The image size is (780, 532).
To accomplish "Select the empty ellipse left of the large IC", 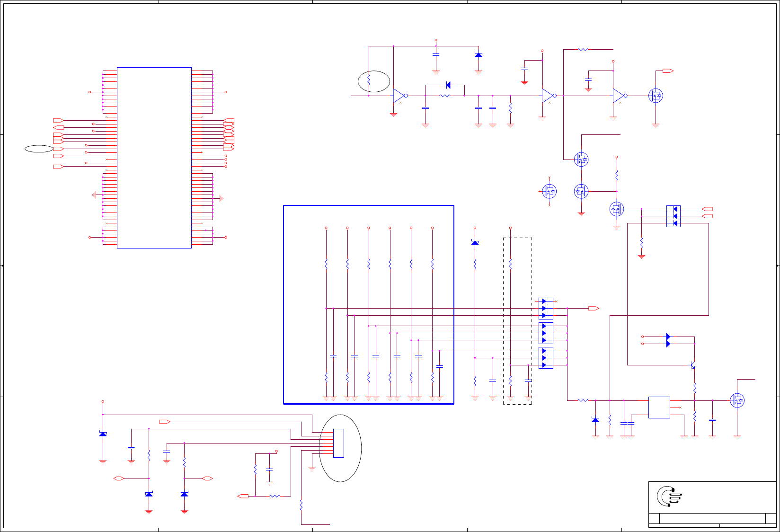I will click(x=39, y=149).
